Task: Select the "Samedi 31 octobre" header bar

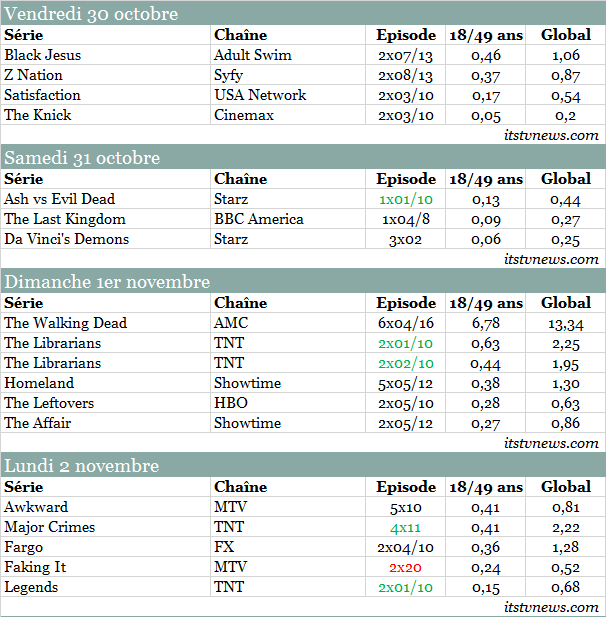Action: pyautogui.click(x=82, y=158)
